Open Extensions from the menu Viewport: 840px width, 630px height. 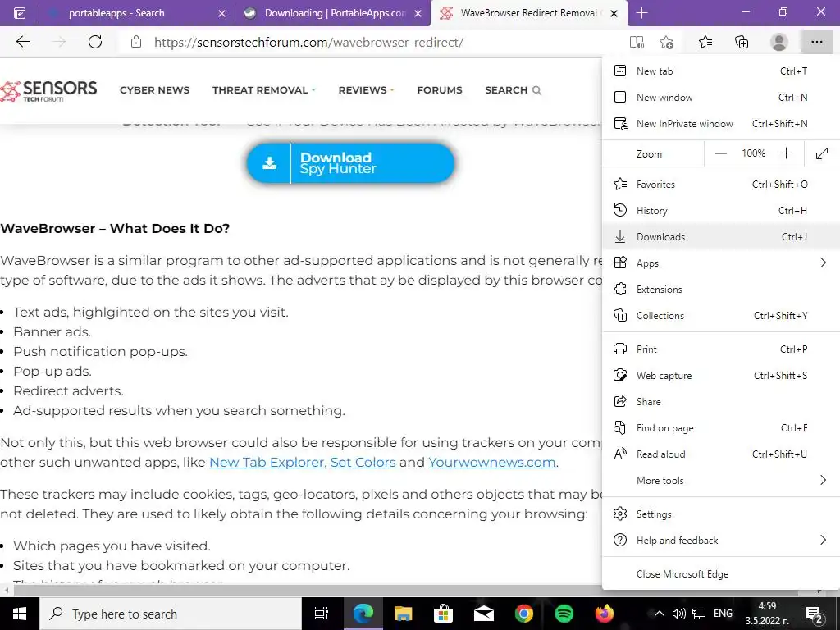(720, 290)
